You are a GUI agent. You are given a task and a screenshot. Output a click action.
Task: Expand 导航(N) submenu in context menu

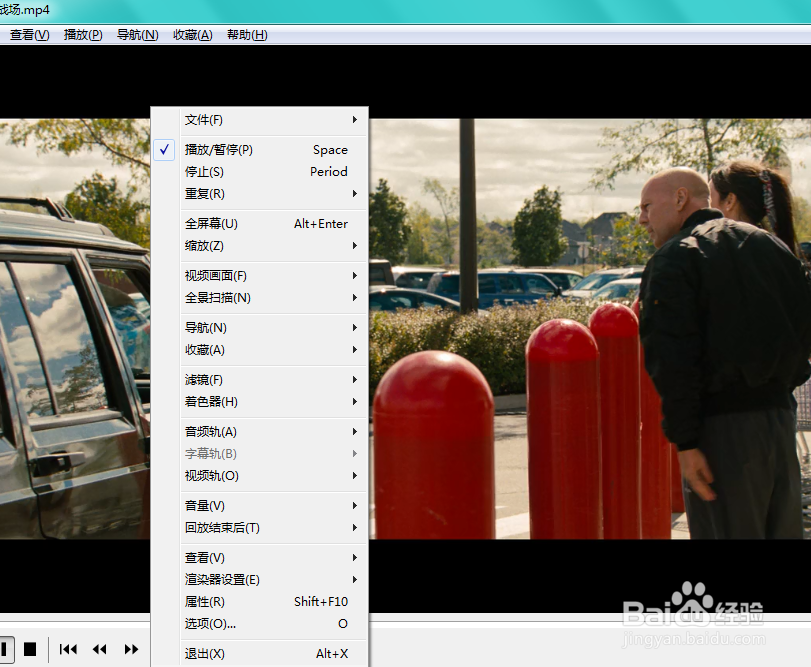(260, 328)
